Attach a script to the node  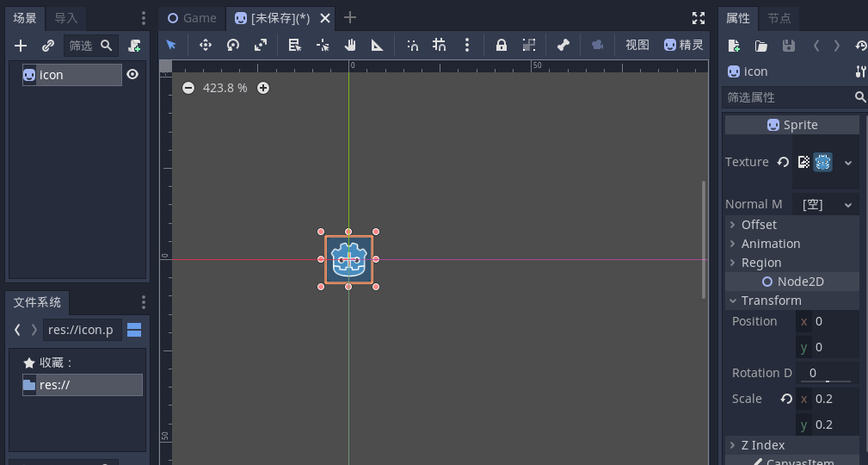(x=134, y=46)
